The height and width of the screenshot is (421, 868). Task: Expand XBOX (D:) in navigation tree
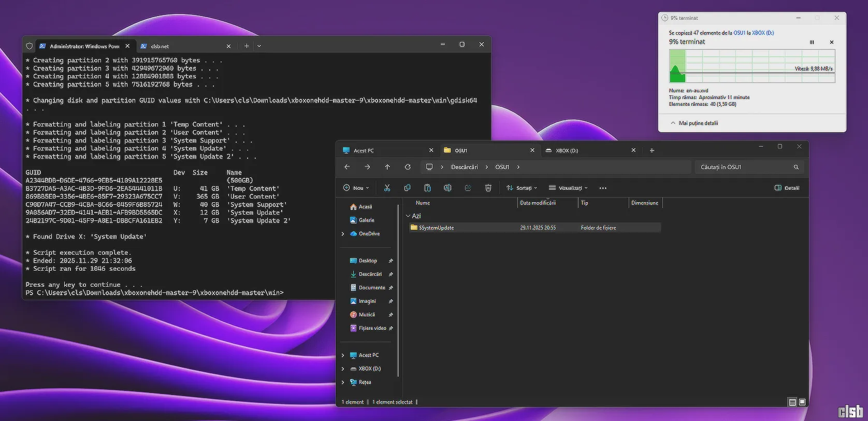click(343, 369)
